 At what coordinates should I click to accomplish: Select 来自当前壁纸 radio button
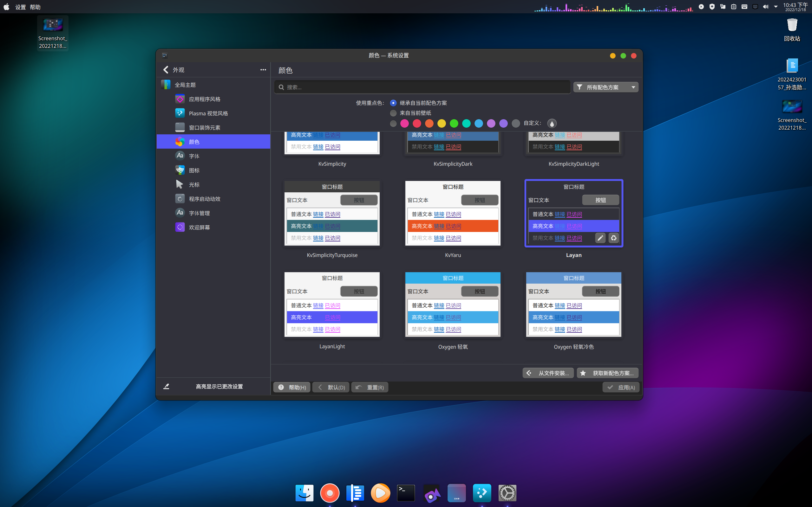(393, 113)
